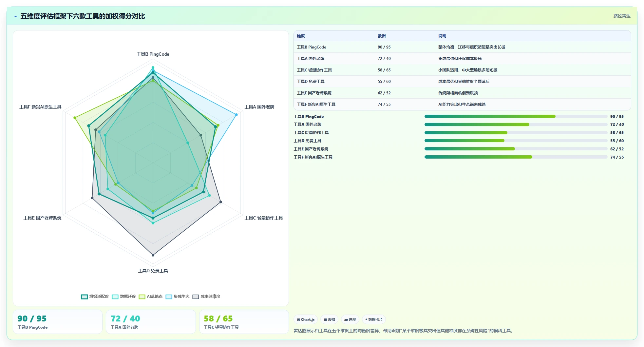Open the 72 / 40 工具A 国外老牌 card
The height and width of the screenshot is (347, 644).
point(151,322)
